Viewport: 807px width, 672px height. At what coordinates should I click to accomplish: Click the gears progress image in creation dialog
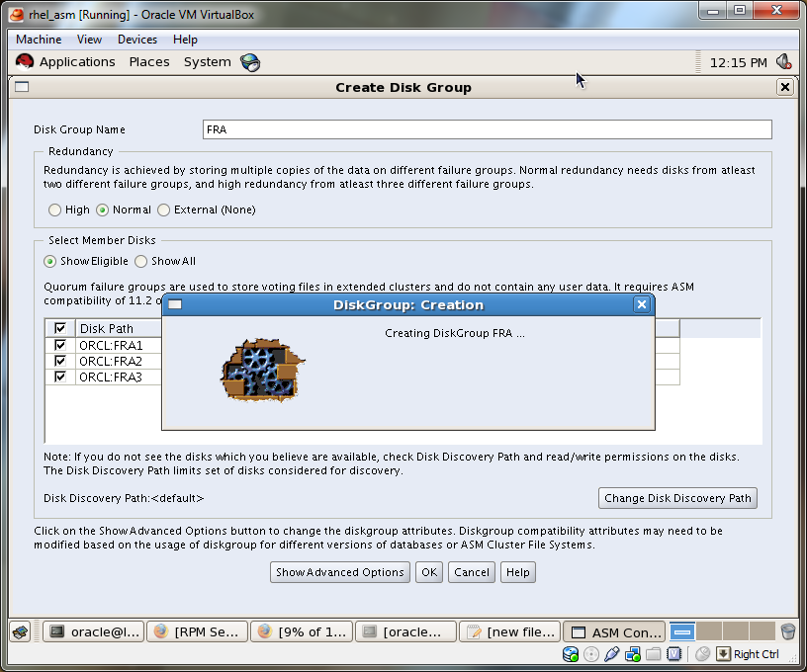click(x=262, y=370)
